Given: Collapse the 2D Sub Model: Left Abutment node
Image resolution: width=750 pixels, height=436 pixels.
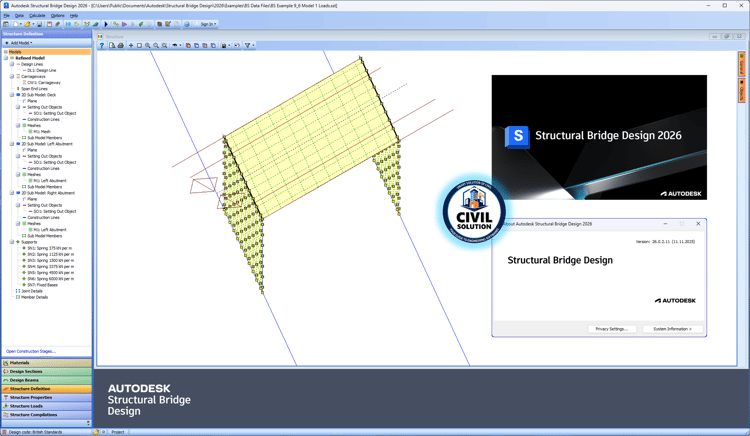Looking at the screenshot, I should 12,144.
